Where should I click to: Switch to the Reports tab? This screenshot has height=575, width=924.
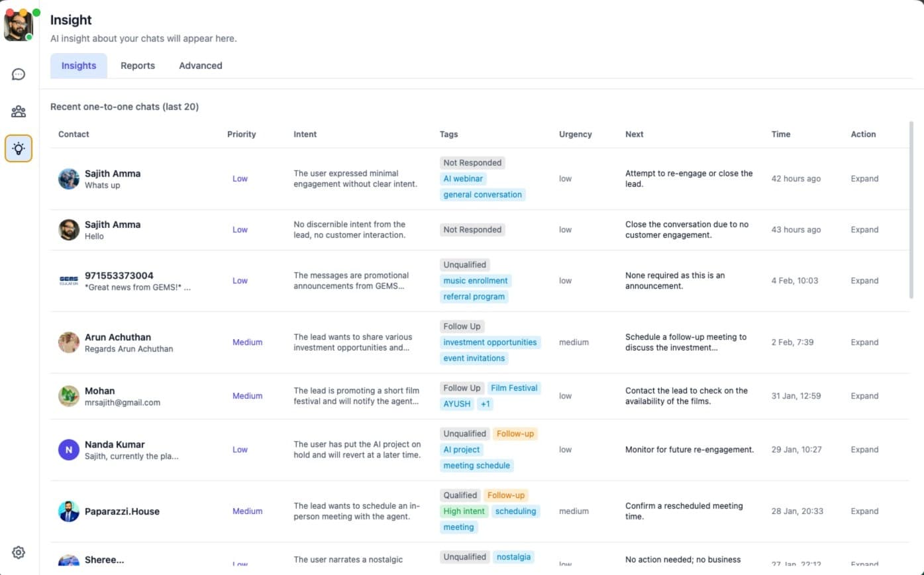[137, 66]
